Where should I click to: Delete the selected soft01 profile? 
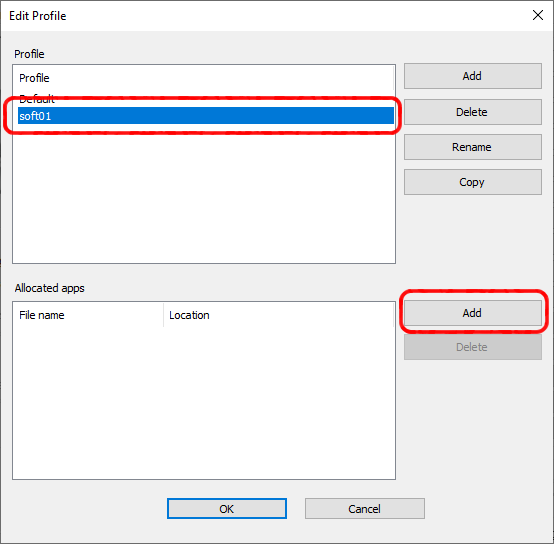tap(472, 112)
